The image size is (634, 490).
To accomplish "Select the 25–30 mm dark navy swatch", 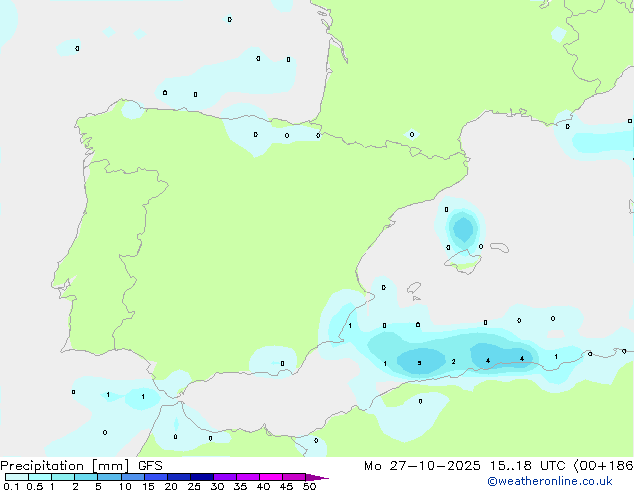I will coord(202,477).
